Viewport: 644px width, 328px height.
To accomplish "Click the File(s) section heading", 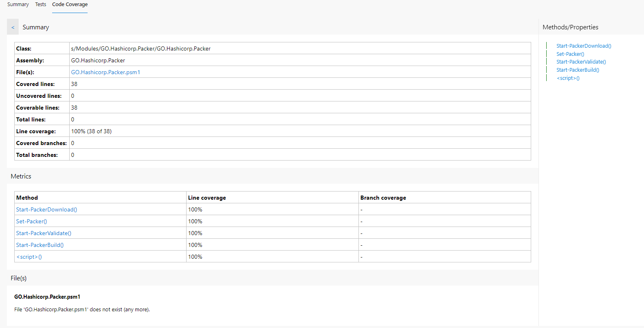I will (19, 278).
